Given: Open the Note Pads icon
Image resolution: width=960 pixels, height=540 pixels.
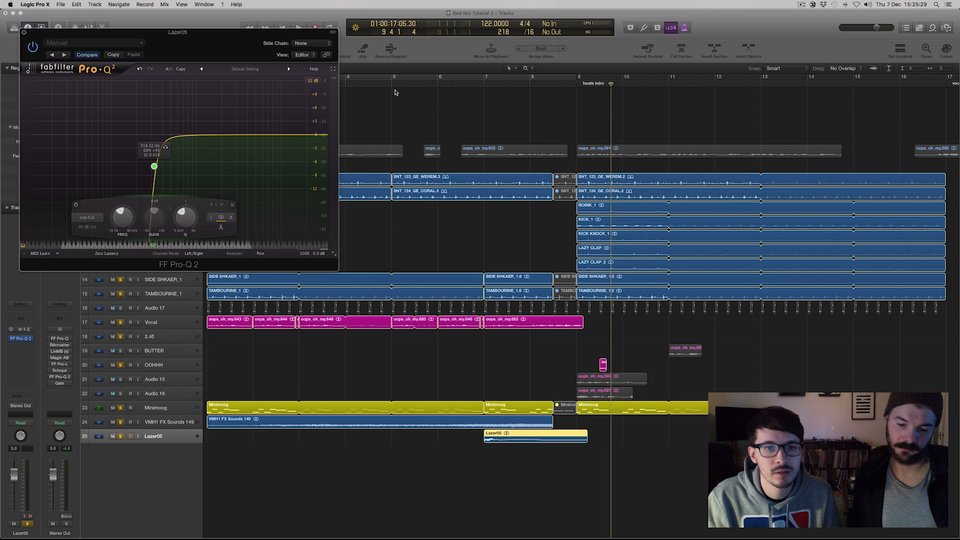Looking at the screenshot, I should [919, 28].
